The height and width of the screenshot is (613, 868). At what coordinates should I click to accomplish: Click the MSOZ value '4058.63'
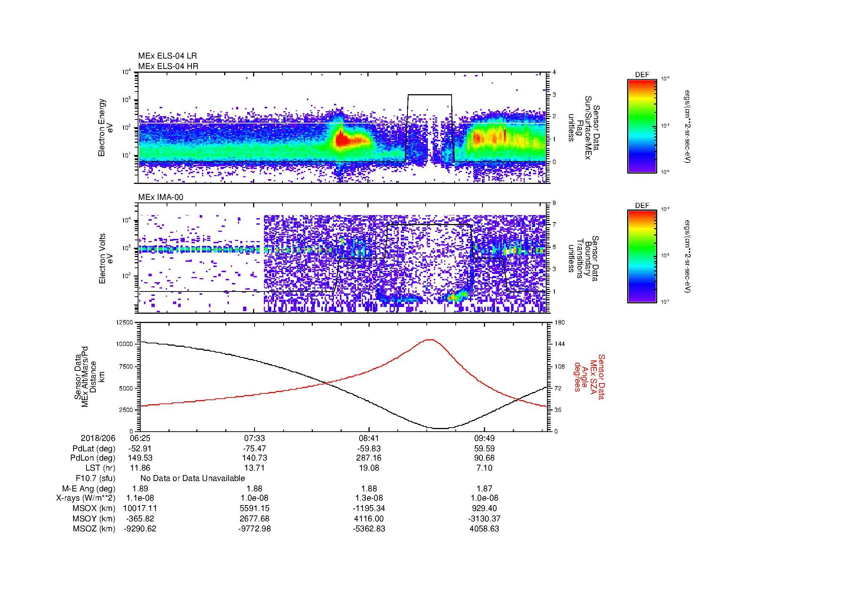[x=484, y=529]
